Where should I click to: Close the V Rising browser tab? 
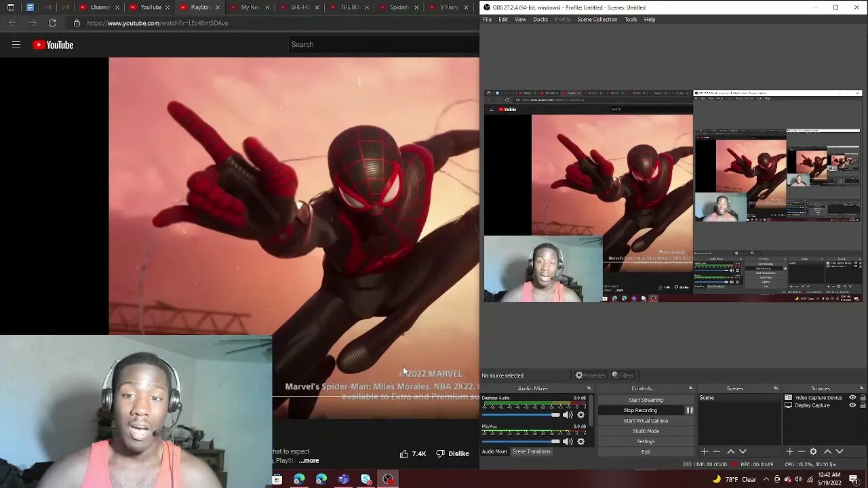click(466, 7)
